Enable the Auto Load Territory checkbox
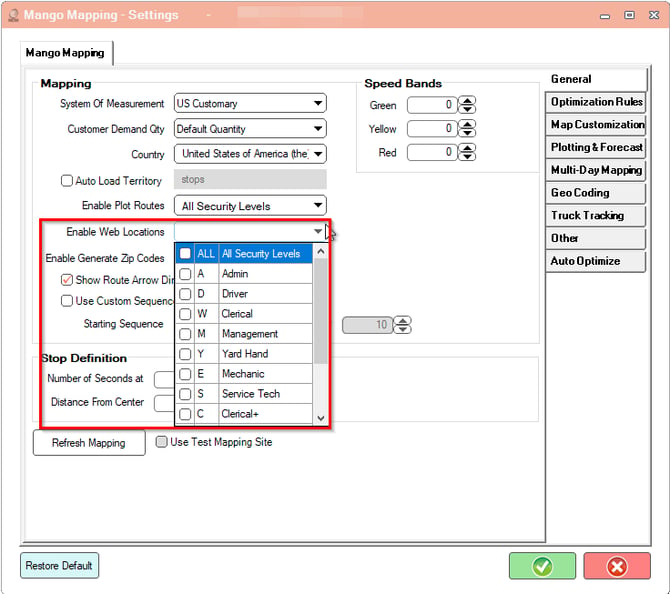This screenshot has width=670, height=594. 67,180
